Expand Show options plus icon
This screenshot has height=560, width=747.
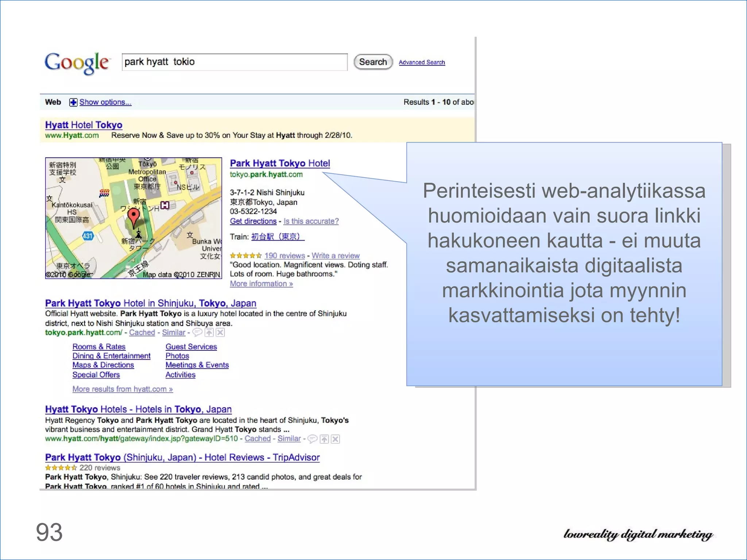pyautogui.click(x=73, y=102)
